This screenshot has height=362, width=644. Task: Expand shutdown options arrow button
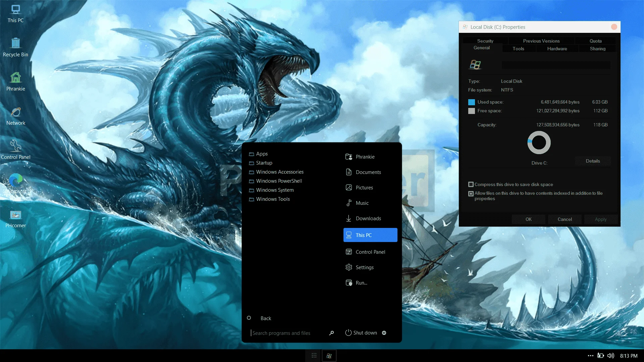click(384, 333)
